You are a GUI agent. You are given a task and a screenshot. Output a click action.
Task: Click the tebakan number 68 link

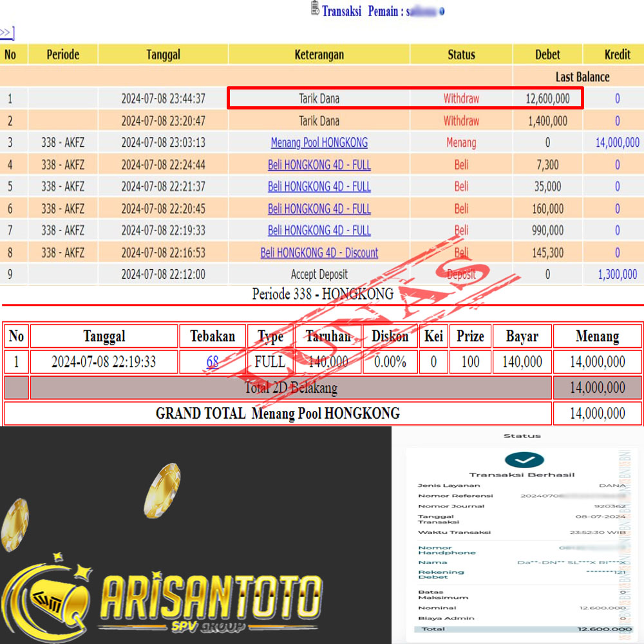pos(213,362)
